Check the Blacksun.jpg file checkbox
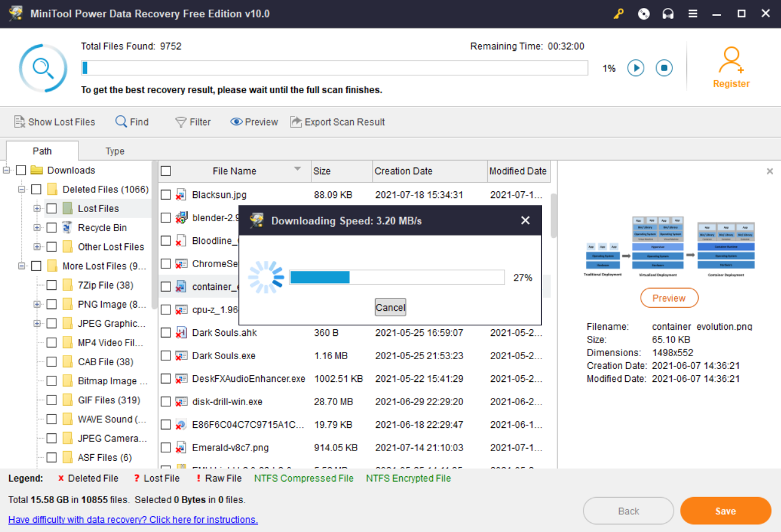 click(166, 195)
